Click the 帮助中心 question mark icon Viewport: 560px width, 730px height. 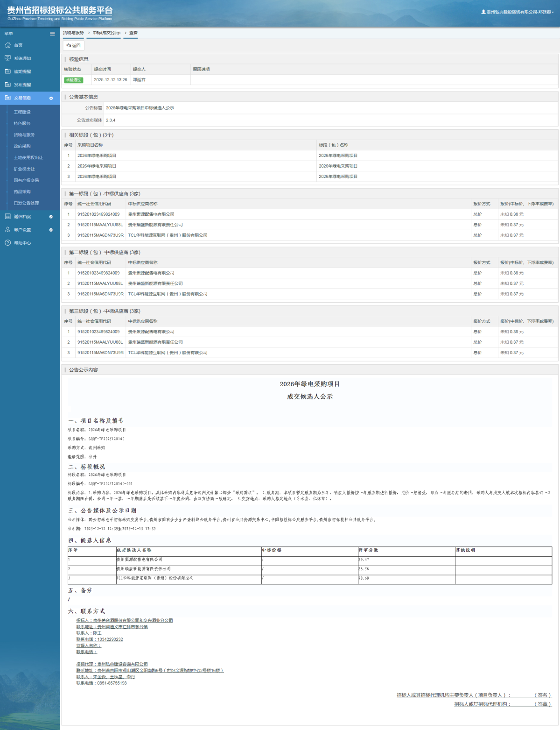[x=7, y=243]
